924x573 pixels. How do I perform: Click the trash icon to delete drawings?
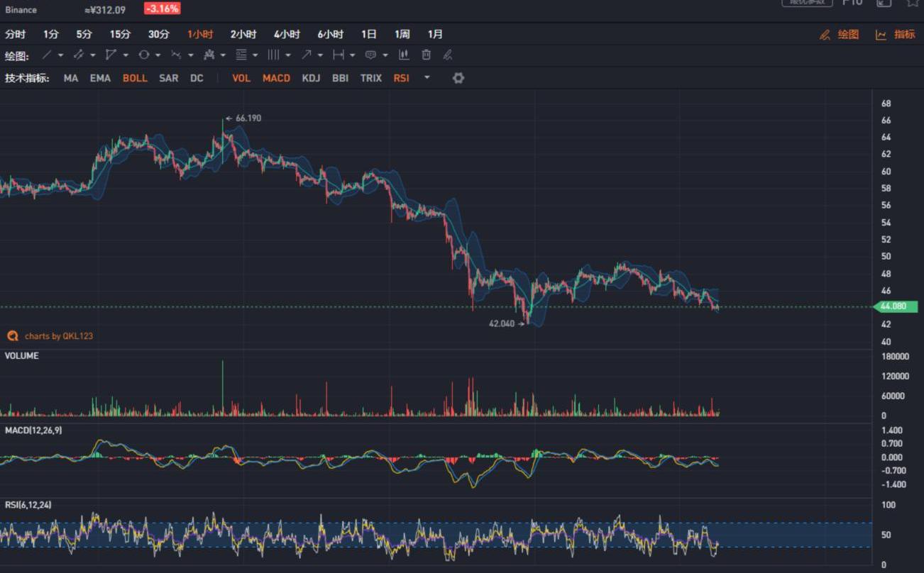point(426,55)
